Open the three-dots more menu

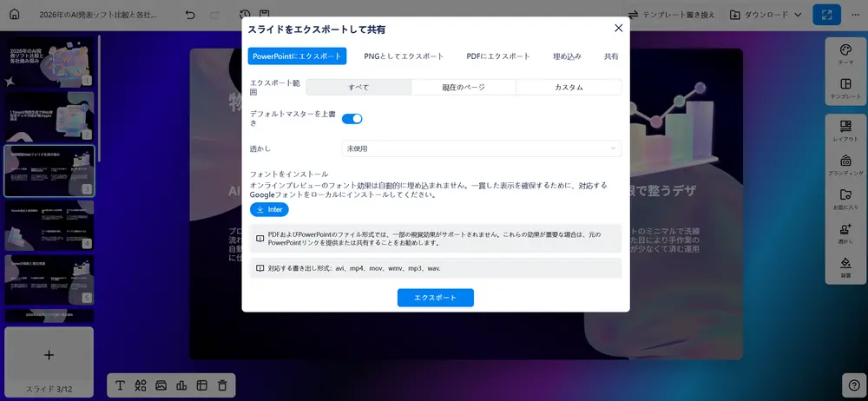click(855, 15)
